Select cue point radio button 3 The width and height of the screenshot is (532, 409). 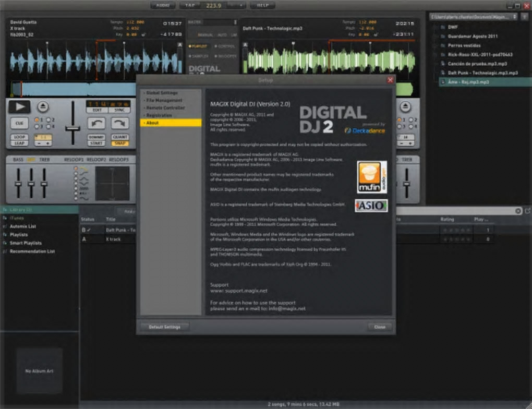(37, 126)
